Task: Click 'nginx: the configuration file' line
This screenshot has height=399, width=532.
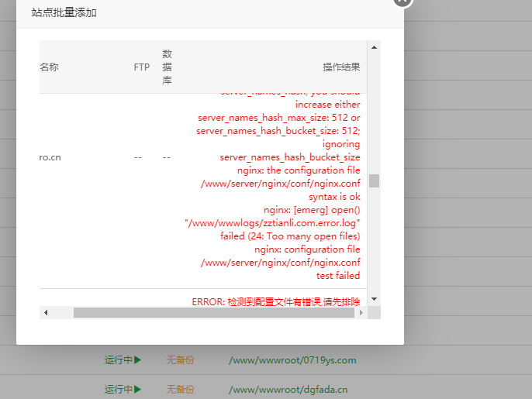Action: (x=299, y=170)
